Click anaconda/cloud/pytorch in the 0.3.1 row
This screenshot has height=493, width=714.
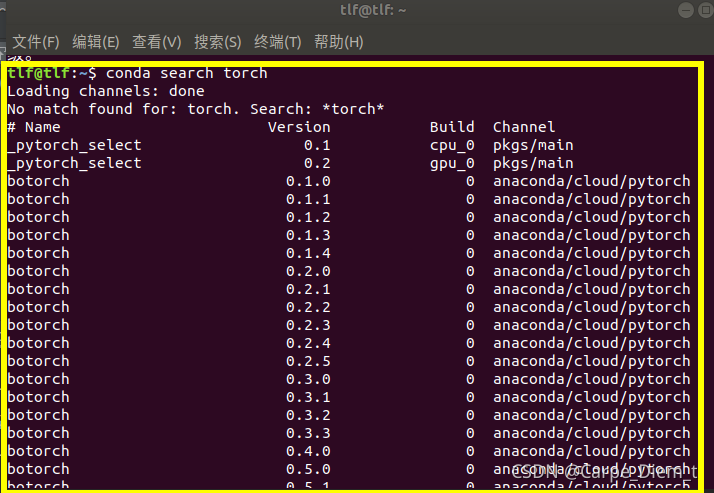click(x=592, y=397)
